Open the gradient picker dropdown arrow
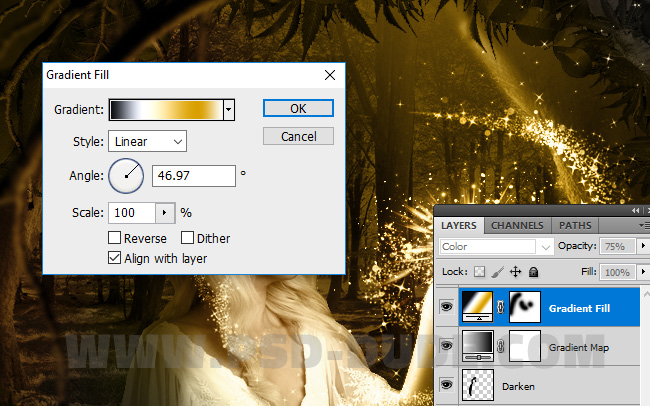Image resolution: width=650 pixels, height=406 pixels. (229, 109)
